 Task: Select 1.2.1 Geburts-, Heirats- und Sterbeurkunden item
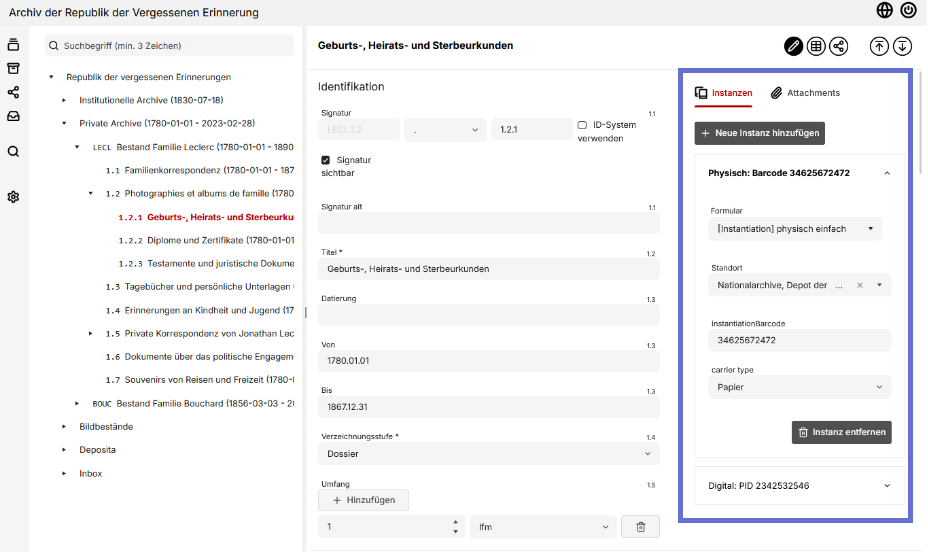pyautogui.click(x=206, y=217)
